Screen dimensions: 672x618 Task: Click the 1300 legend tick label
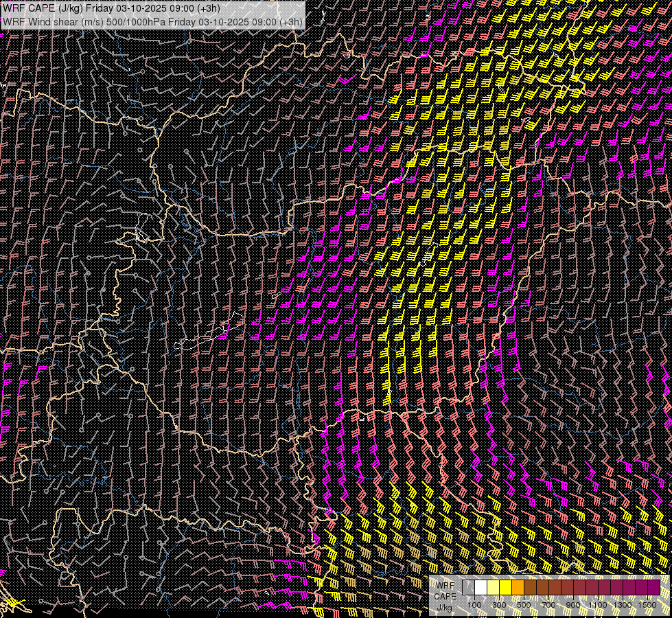[x=623, y=604]
